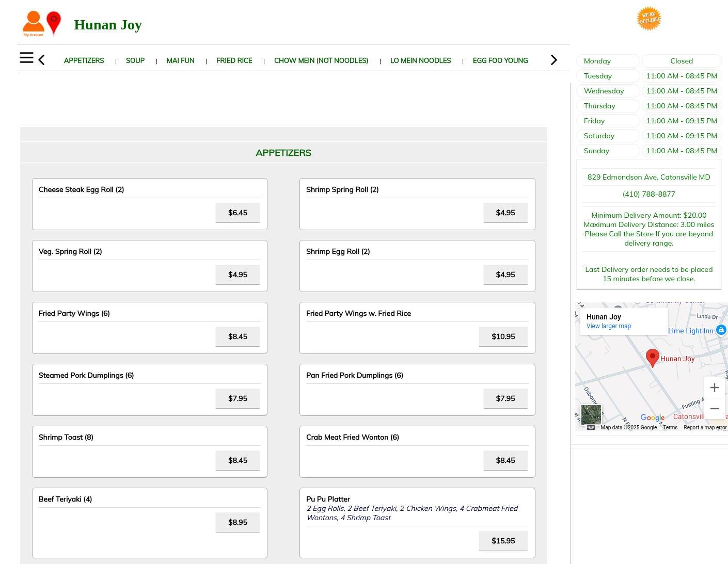Click the Report a map error link
Image resolution: width=728 pixels, height=564 pixels.
[704, 427]
